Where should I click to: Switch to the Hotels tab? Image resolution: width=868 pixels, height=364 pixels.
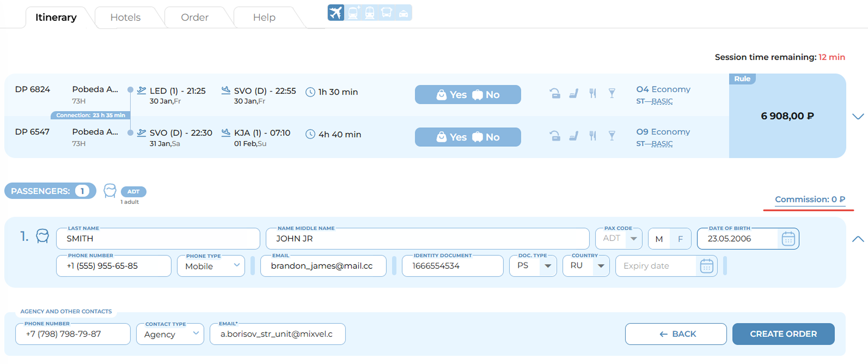point(125,17)
